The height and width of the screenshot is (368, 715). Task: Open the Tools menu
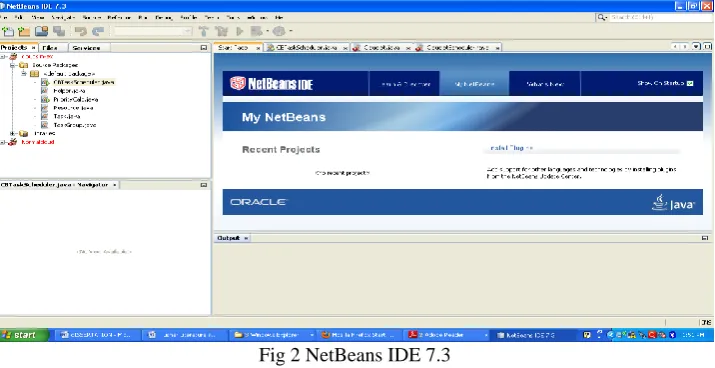pos(233,17)
